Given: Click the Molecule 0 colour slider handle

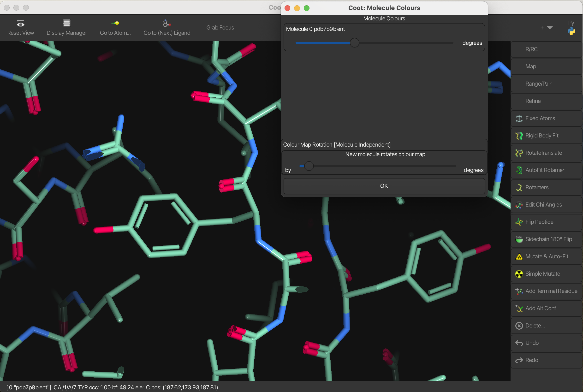Looking at the screenshot, I should [x=354, y=43].
